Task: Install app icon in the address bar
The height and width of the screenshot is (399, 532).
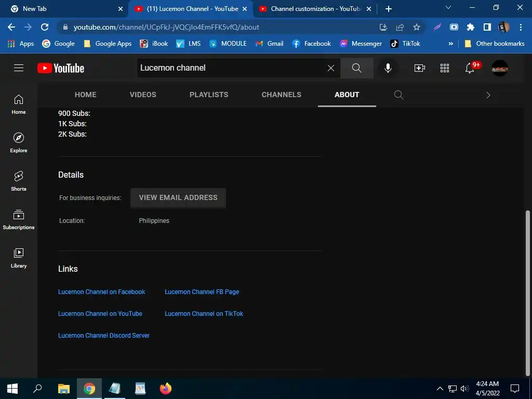Action: (x=383, y=27)
